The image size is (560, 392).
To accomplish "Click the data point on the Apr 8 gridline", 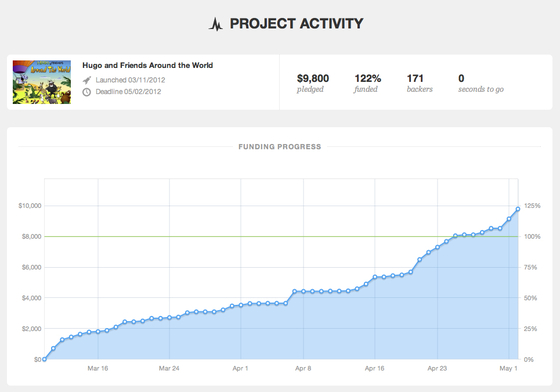I will (x=304, y=291).
